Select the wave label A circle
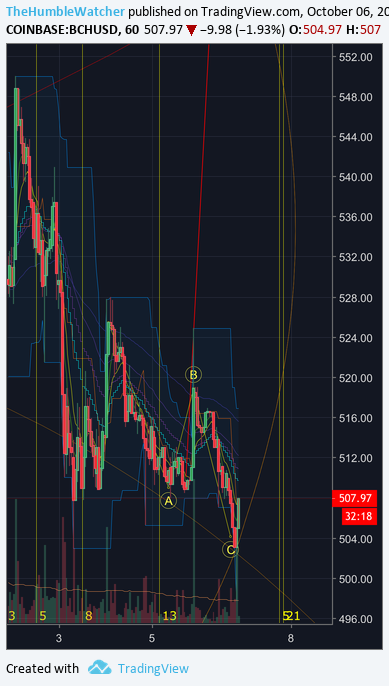The height and width of the screenshot is (686, 389). coord(168,500)
